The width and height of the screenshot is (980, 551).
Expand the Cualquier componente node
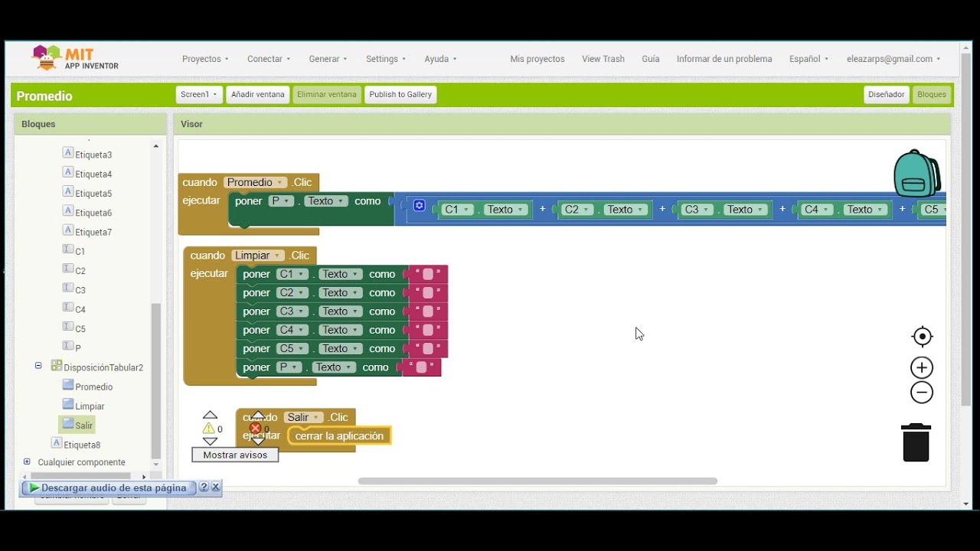[x=27, y=461]
